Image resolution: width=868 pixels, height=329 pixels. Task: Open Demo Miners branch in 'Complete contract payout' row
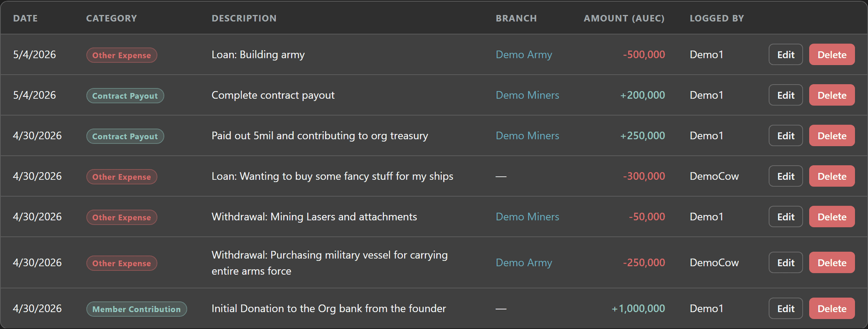click(x=527, y=95)
